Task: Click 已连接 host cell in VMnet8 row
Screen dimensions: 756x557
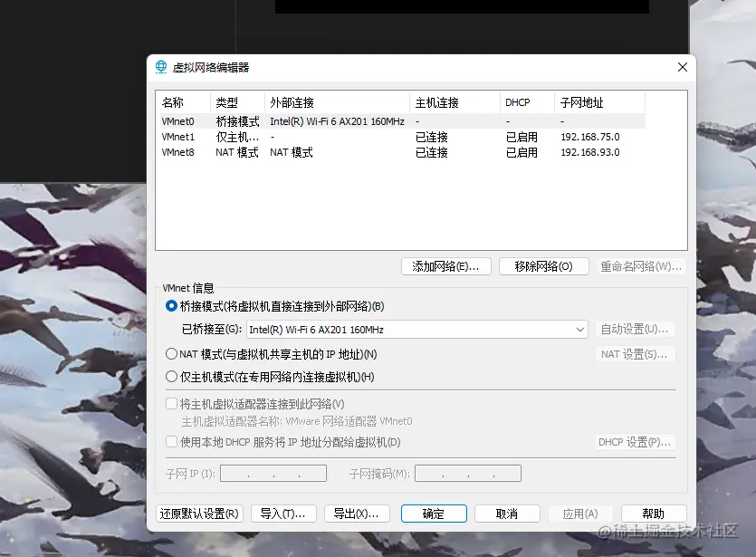Action: click(x=432, y=152)
